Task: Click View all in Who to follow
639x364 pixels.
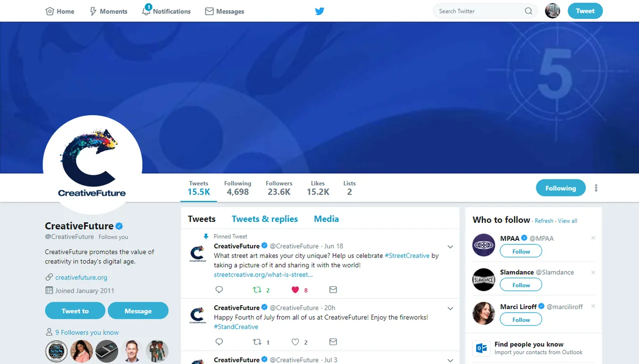Action: [x=568, y=221]
